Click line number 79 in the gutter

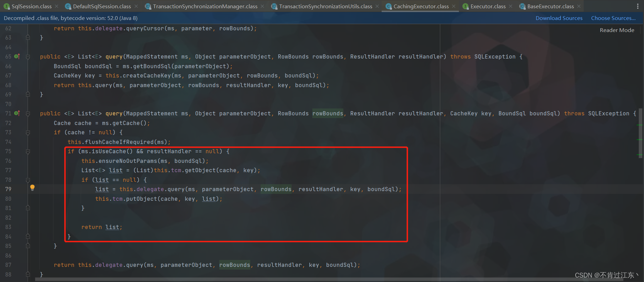(8, 189)
